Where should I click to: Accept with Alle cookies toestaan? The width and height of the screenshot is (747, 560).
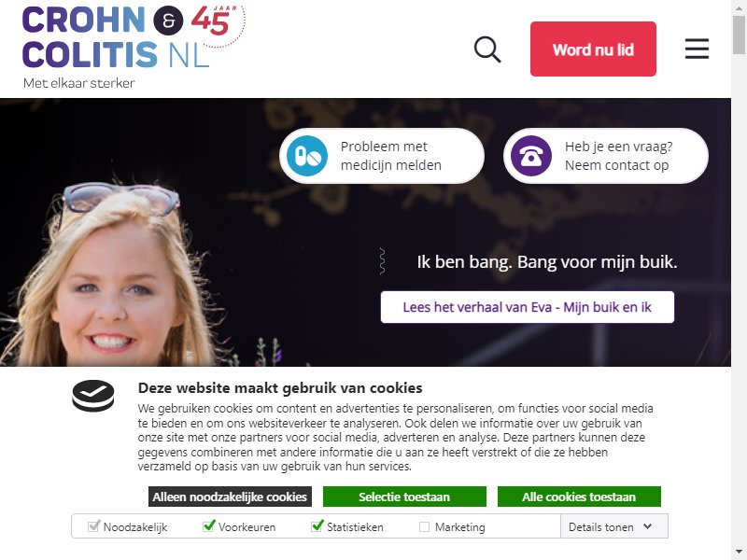point(579,497)
